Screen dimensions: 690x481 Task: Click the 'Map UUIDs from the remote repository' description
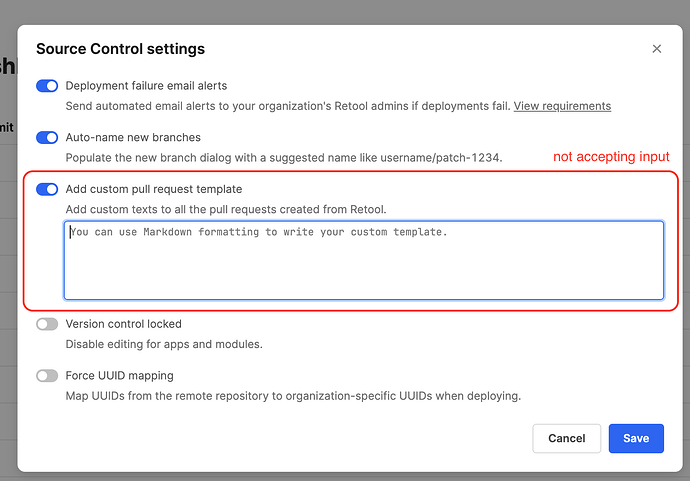click(293, 396)
